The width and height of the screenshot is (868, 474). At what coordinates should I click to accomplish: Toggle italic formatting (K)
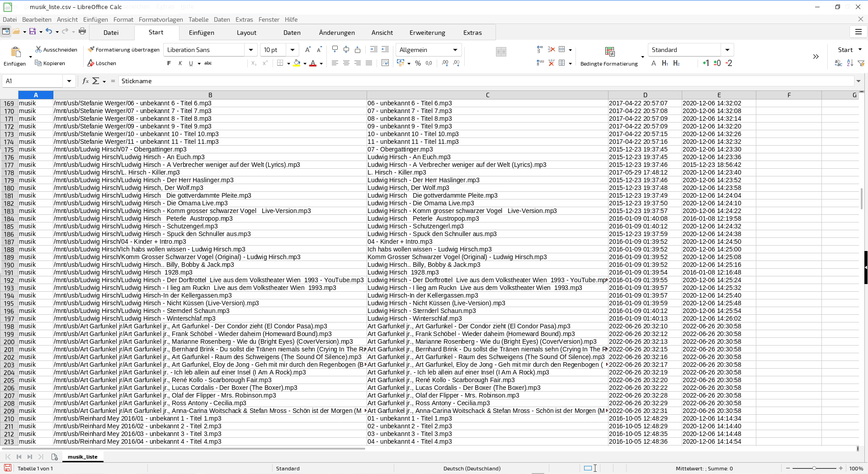point(180,63)
